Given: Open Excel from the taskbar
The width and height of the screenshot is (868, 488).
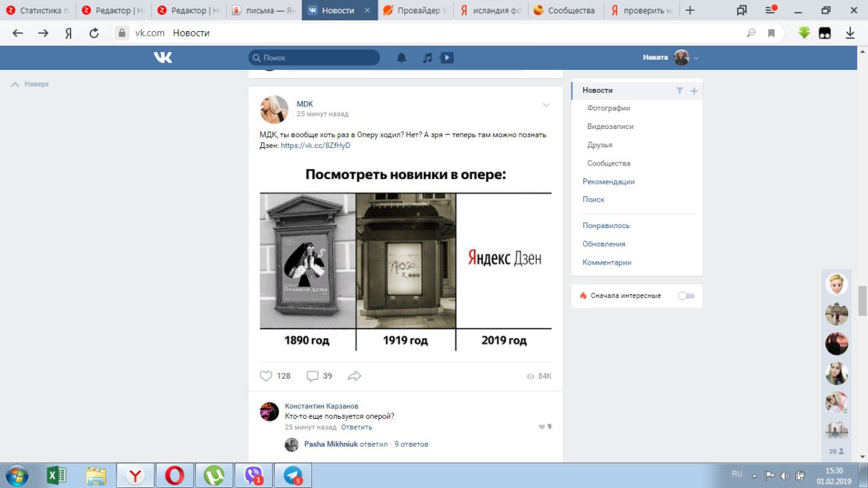Looking at the screenshot, I should click(x=56, y=475).
